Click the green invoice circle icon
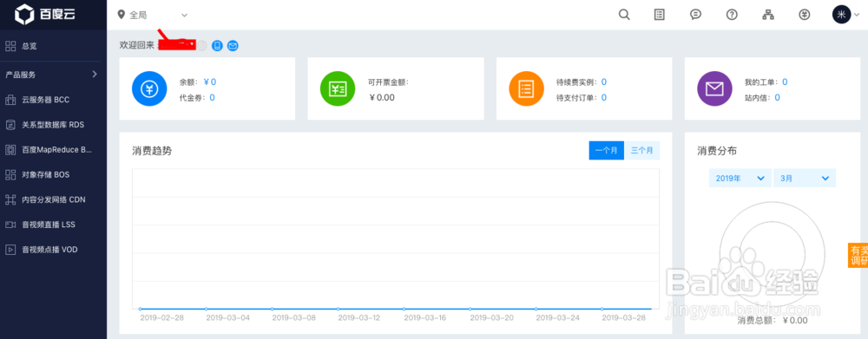The image size is (868, 339). click(338, 88)
